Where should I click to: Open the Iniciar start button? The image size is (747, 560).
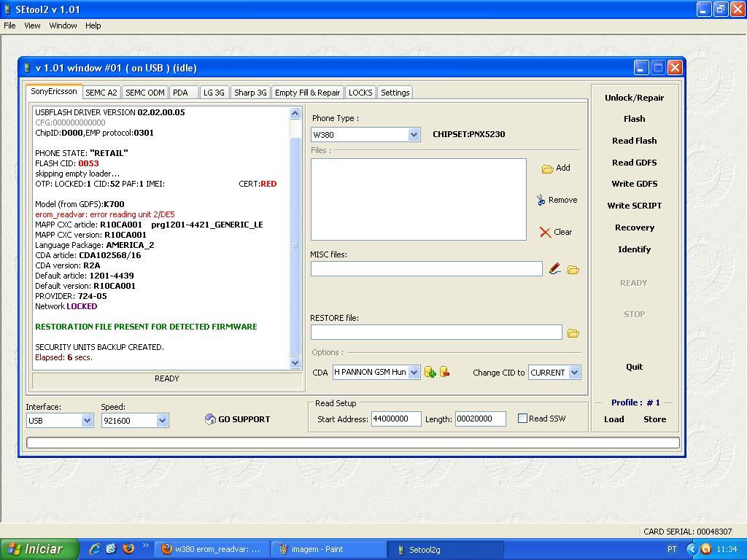tap(39, 549)
